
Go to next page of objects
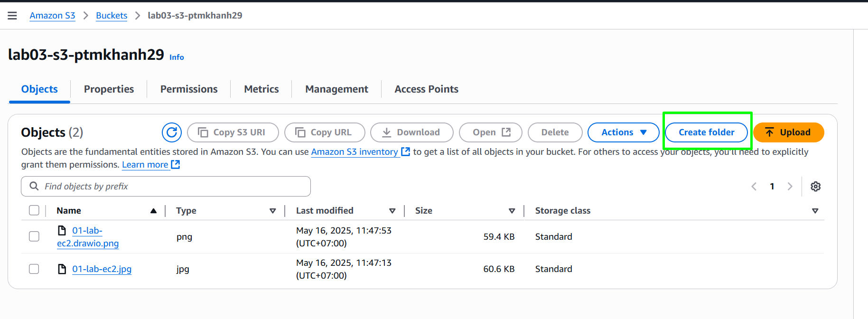[x=790, y=187]
